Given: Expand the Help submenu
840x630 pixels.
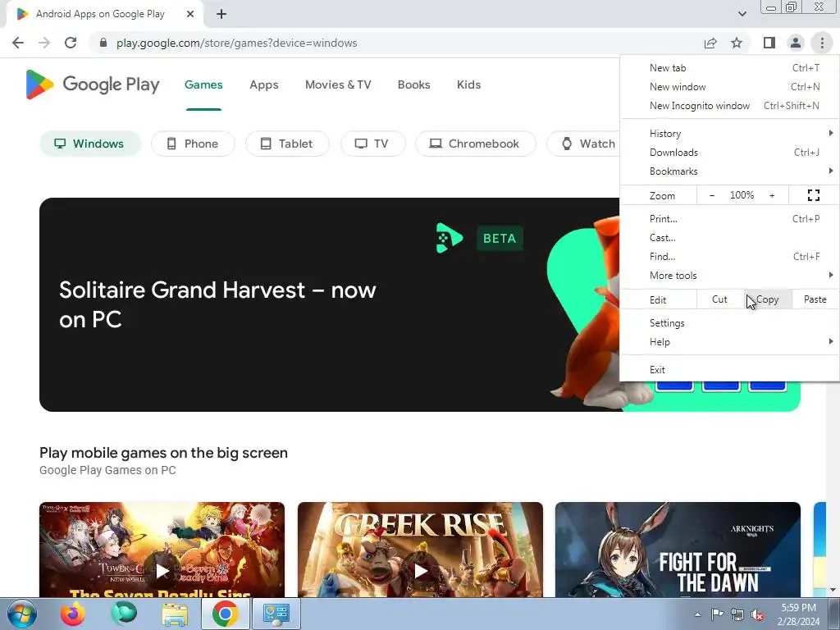Looking at the screenshot, I should coord(729,342).
